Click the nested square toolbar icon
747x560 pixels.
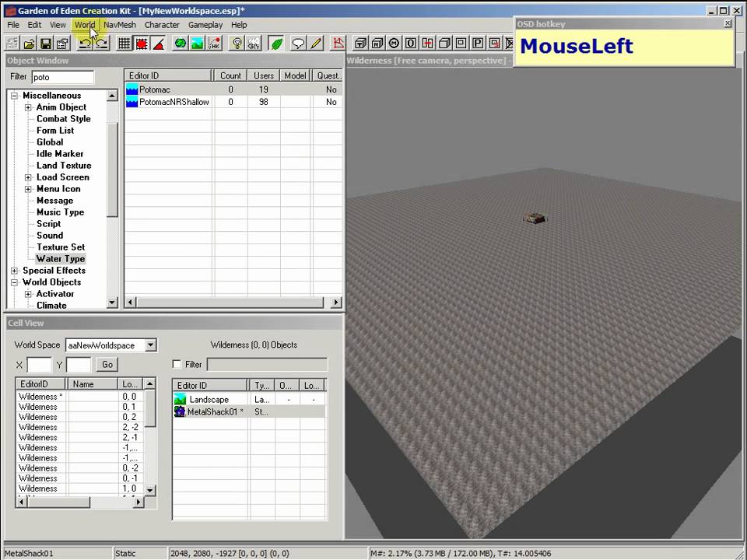(x=461, y=44)
